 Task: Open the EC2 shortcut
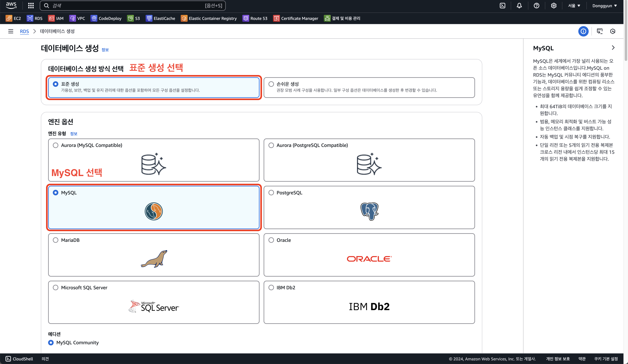coord(13,18)
